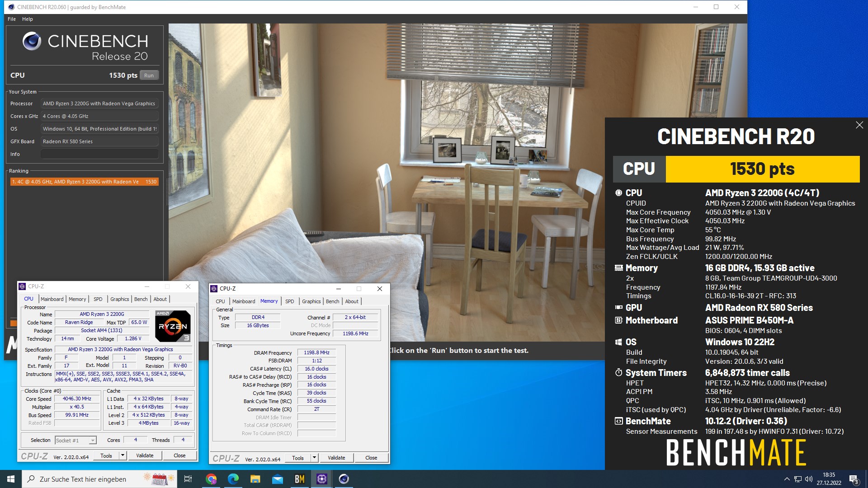This screenshot has height=488, width=868.
Task: Click the Ryzen 3 logo in CPU-Z
Action: coord(173,326)
